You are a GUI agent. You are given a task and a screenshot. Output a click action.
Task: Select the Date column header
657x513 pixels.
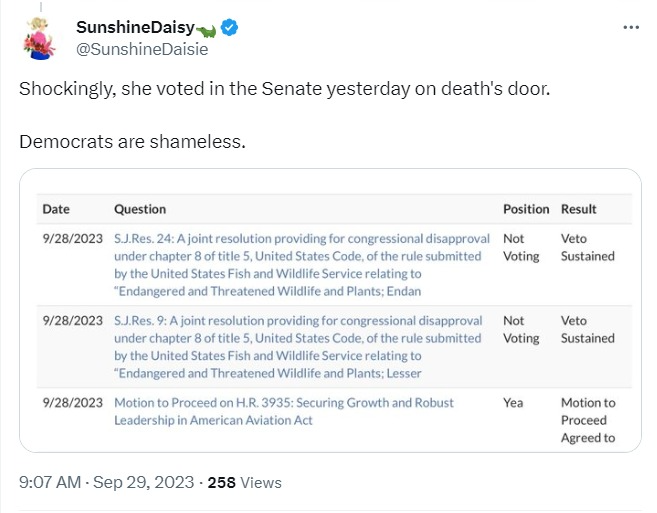click(x=56, y=209)
